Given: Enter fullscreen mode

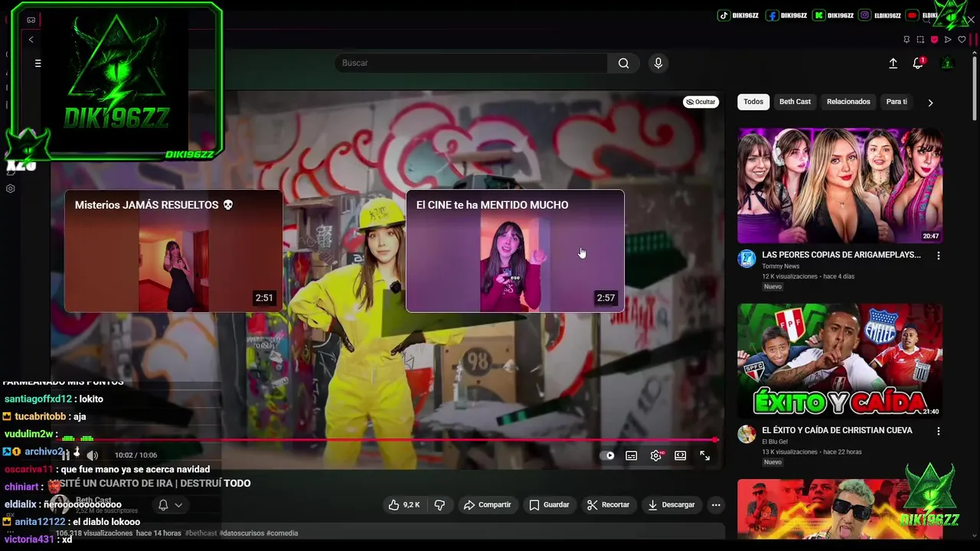Looking at the screenshot, I should coord(704,455).
